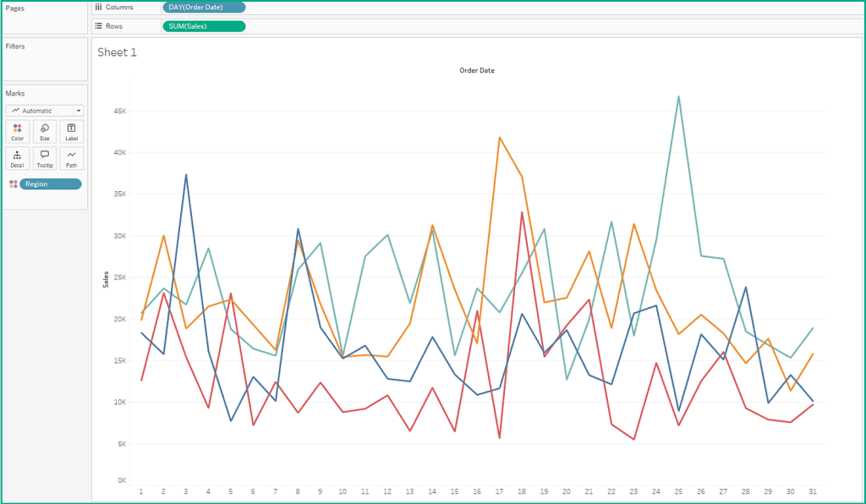Select the Order Date header above chart
Screen dimensions: 866x504
click(476, 71)
